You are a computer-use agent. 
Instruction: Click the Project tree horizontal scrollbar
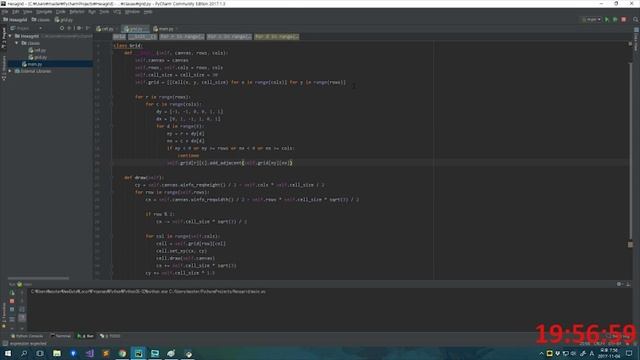tap(38, 278)
